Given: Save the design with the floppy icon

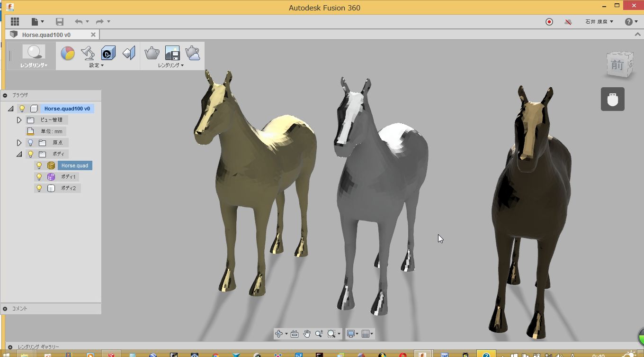Looking at the screenshot, I should (59, 21).
